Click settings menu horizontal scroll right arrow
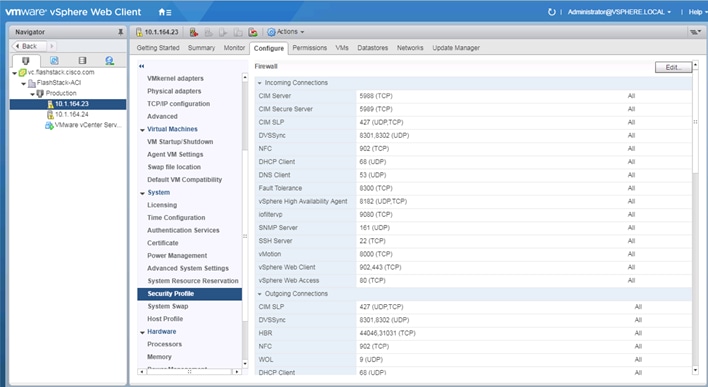The height and width of the screenshot is (387, 708). pos(237,372)
